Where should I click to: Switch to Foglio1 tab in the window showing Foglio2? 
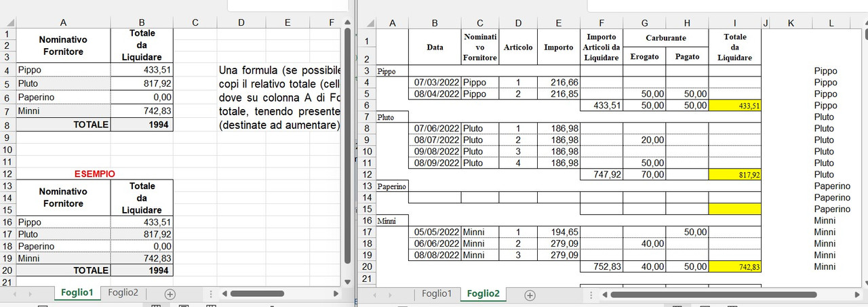pyautogui.click(x=436, y=293)
